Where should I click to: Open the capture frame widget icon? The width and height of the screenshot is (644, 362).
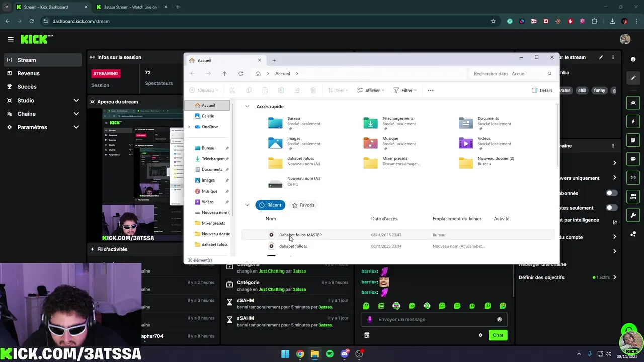633,103
